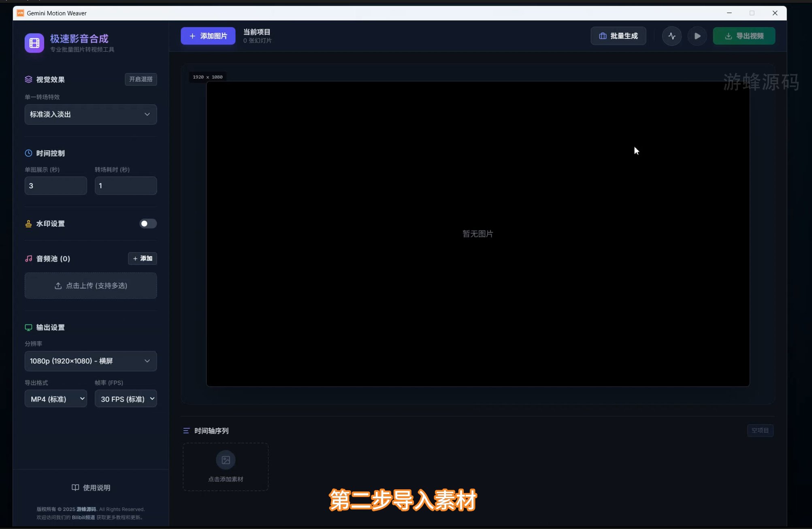Click the 0 张幻灯片 slide count text

[258, 41]
